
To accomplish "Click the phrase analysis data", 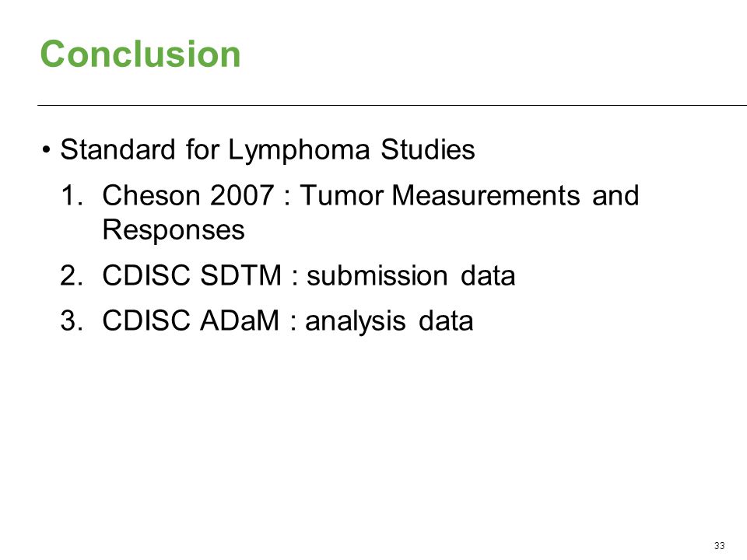I will [x=389, y=321].
